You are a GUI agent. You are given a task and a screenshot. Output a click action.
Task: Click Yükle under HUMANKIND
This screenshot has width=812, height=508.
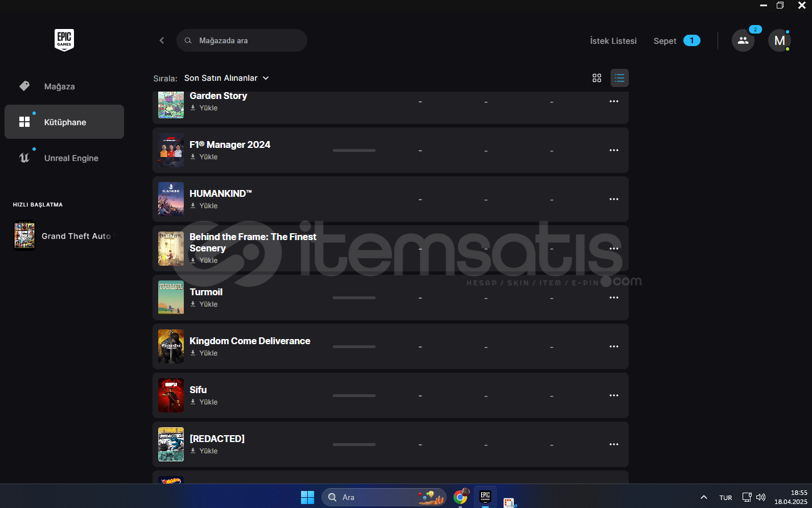point(204,205)
